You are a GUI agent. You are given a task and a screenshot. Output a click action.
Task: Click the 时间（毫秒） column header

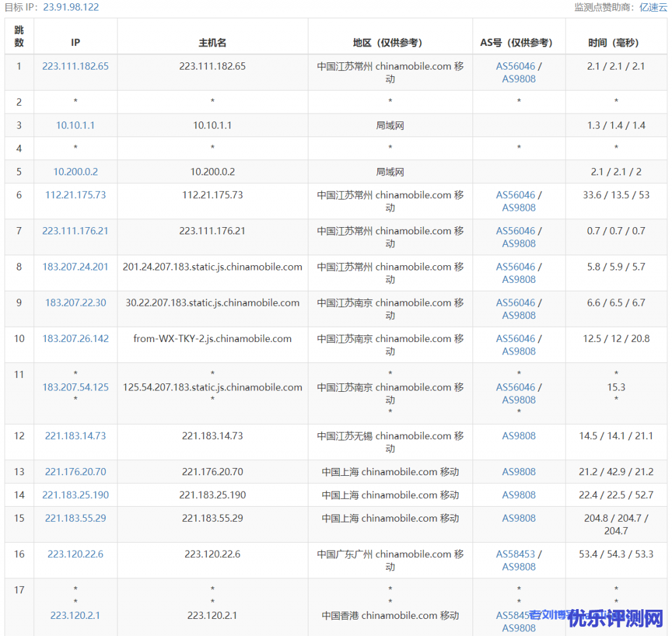coord(616,43)
